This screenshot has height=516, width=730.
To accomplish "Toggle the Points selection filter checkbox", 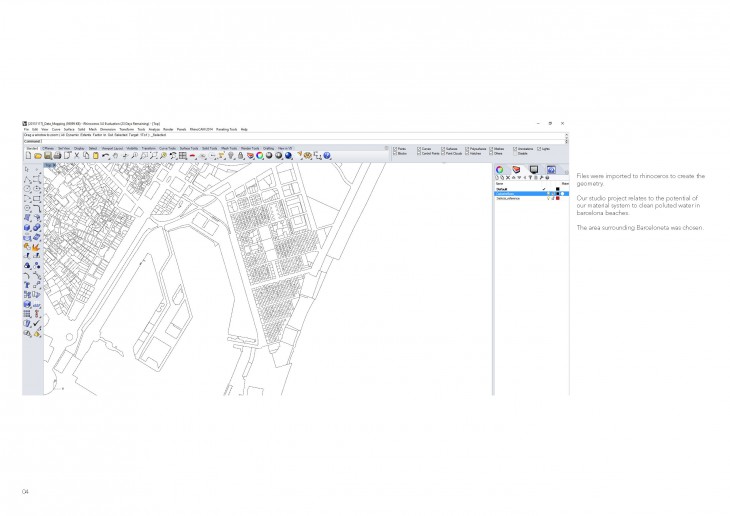I will [x=397, y=148].
